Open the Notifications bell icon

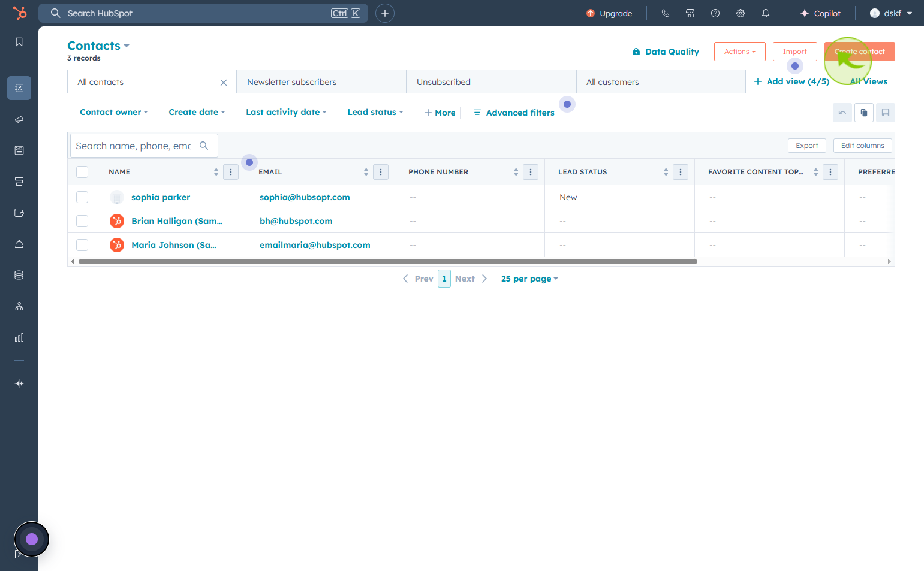coord(766,13)
